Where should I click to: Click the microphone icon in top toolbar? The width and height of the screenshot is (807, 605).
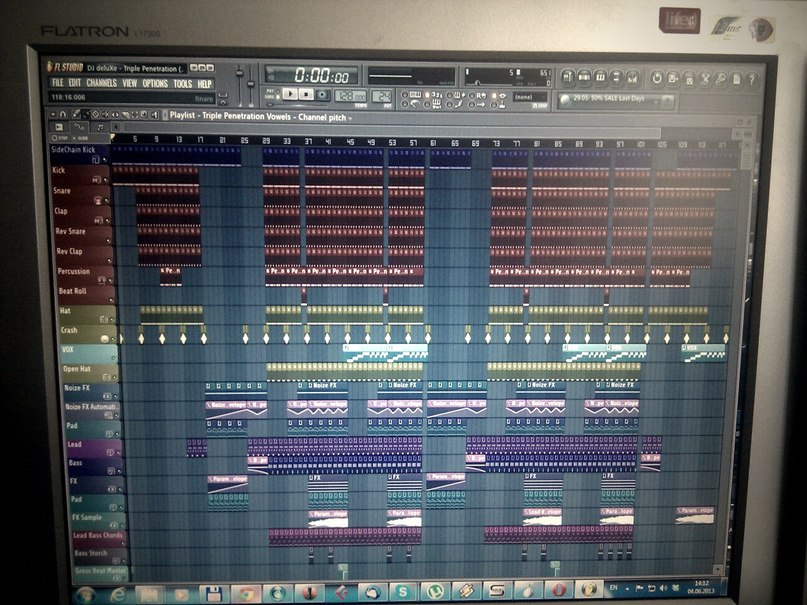coord(721,79)
